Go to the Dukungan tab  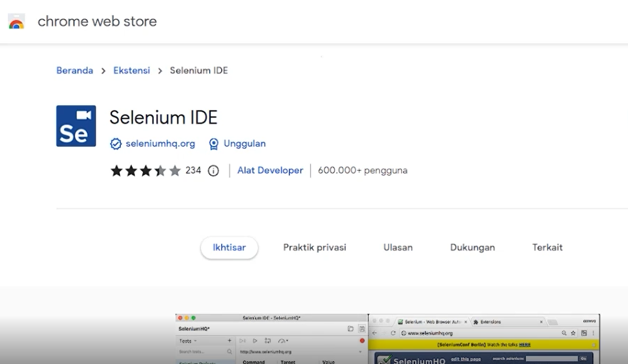pos(472,248)
